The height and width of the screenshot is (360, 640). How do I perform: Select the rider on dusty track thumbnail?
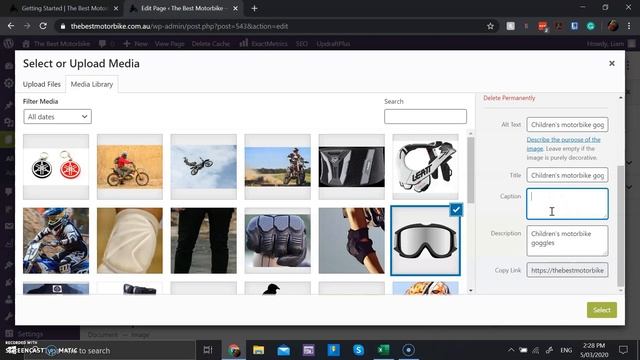tap(278, 167)
